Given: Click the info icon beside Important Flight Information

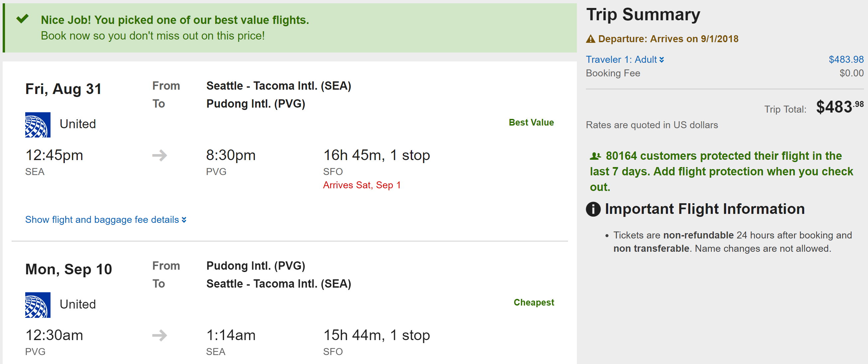Looking at the screenshot, I should [593, 209].
